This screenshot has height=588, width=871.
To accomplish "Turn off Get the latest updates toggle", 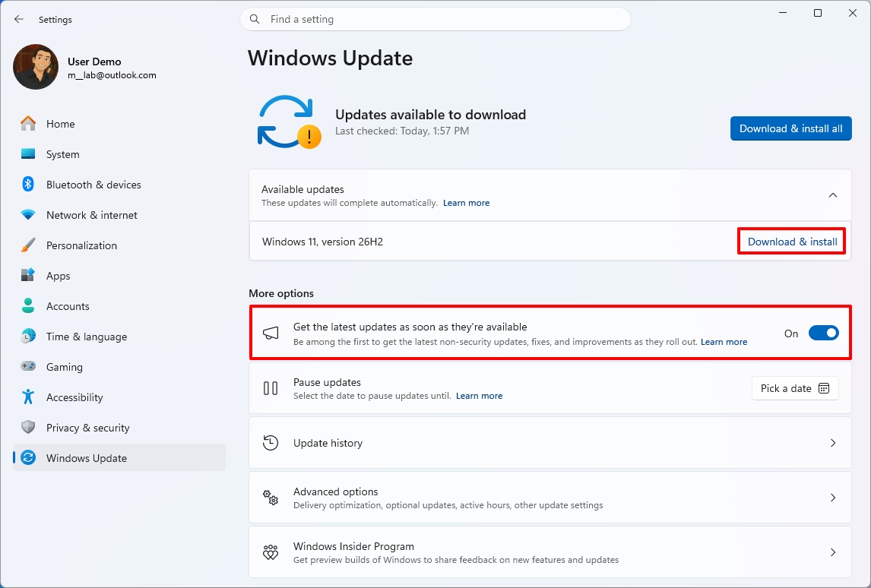I will [823, 334].
